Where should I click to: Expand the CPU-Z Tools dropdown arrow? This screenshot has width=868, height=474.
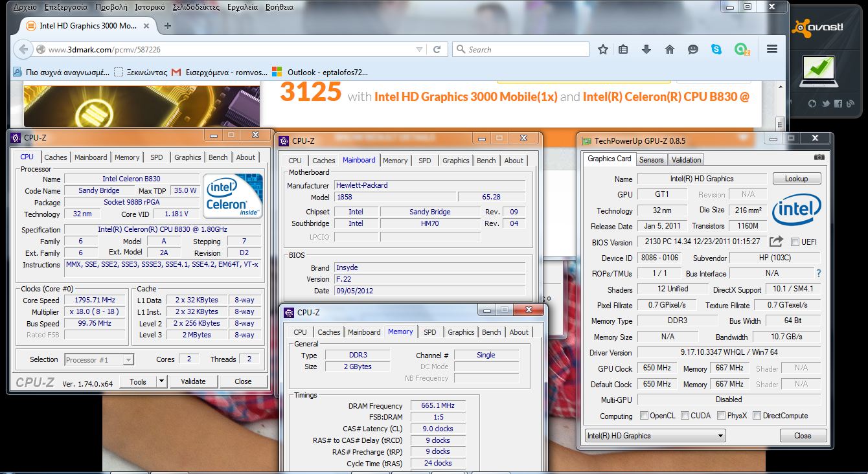point(161,381)
